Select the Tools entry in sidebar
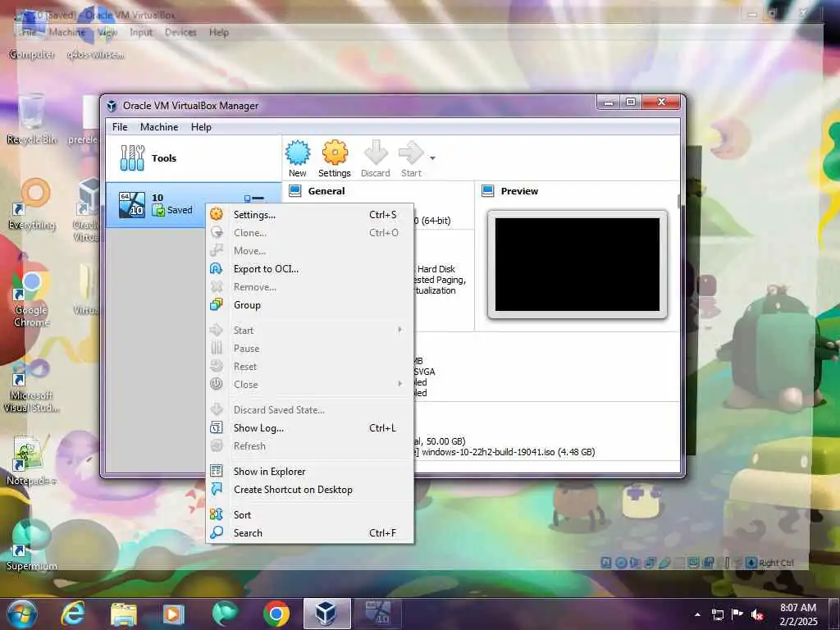The height and width of the screenshot is (630, 840). (x=194, y=158)
